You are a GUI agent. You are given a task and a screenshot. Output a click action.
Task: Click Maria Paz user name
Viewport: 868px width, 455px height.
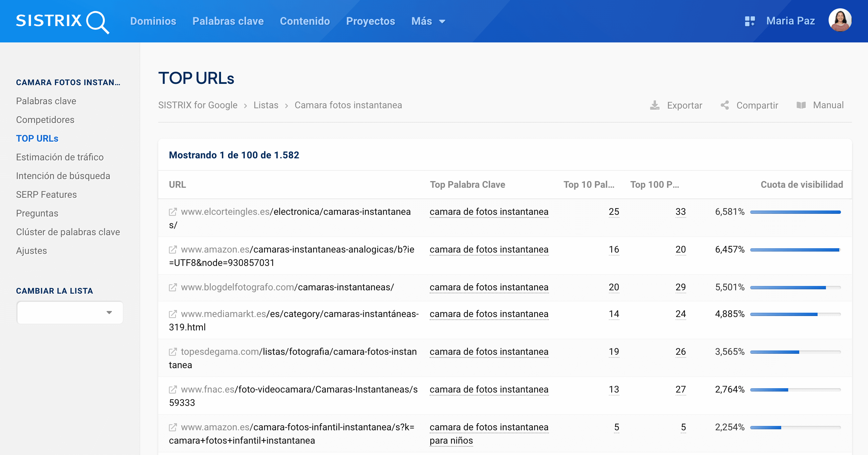pyautogui.click(x=791, y=21)
